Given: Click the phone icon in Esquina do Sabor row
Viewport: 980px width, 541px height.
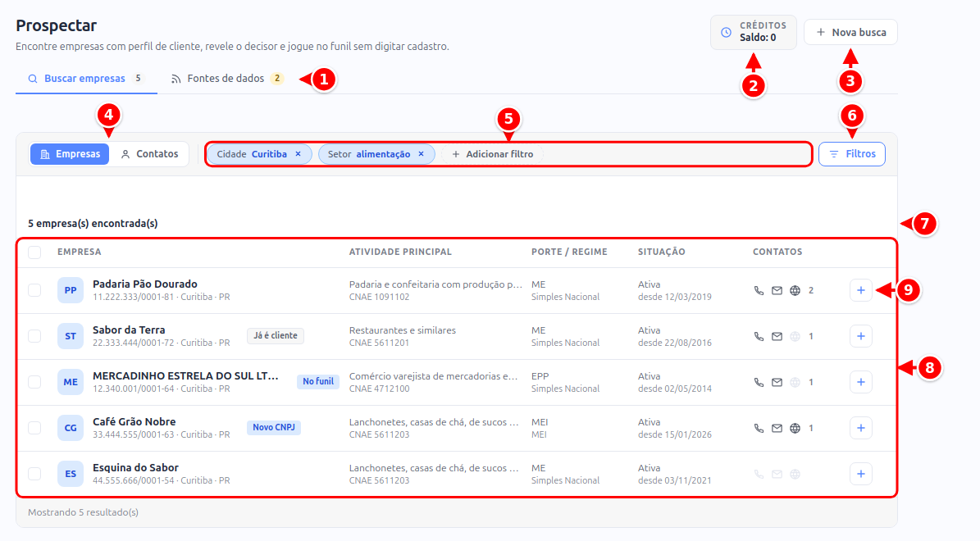Looking at the screenshot, I should [x=759, y=474].
